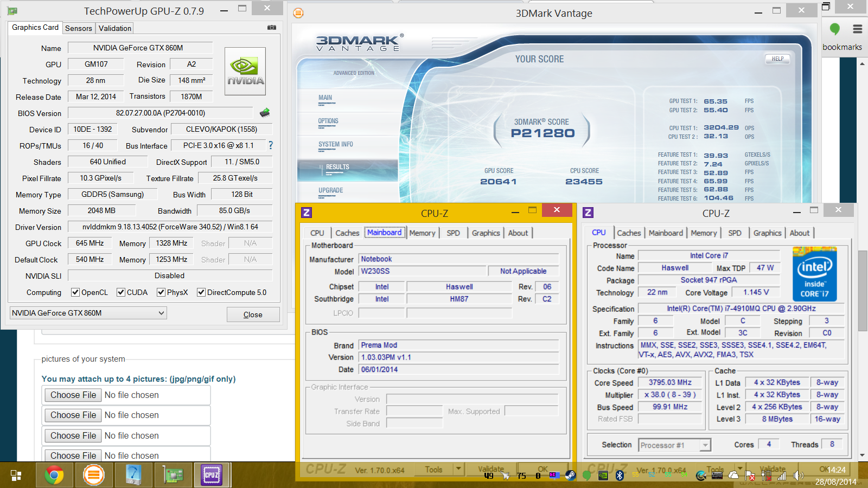Click the browser page scrollbar down arrow
The image size is (868, 488).
click(x=863, y=455)
